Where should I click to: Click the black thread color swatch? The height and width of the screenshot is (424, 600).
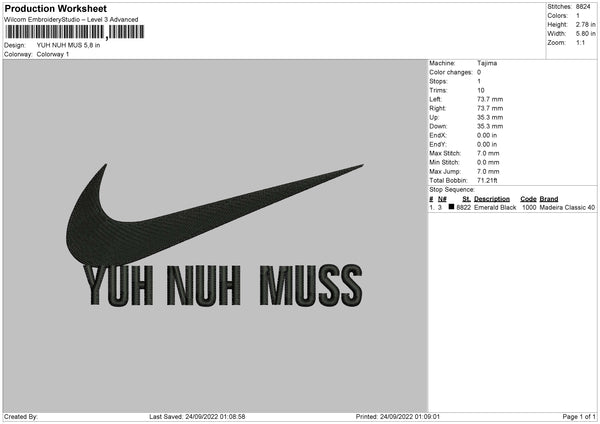(452, 207)
